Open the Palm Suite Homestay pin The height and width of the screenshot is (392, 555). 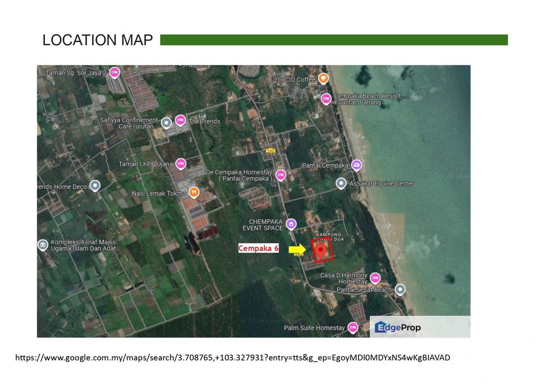pyautogui.click(x=352, y=328)
